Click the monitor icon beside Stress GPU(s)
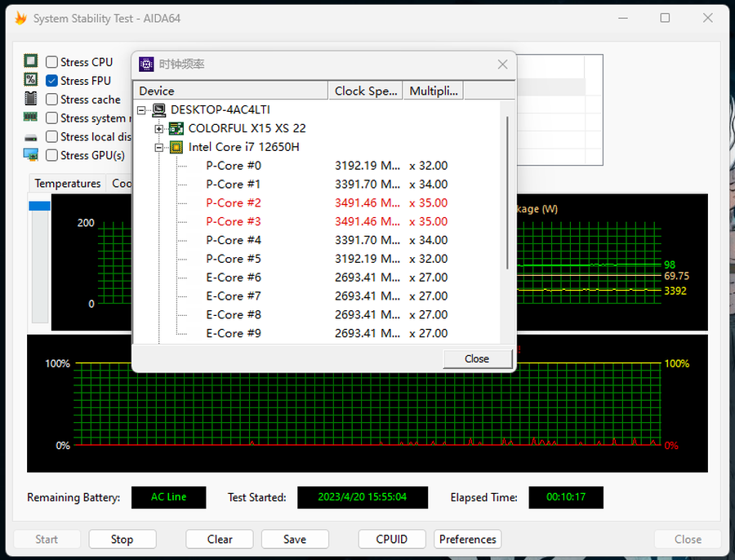The image size is (735, 560). [x=31, y=155]
